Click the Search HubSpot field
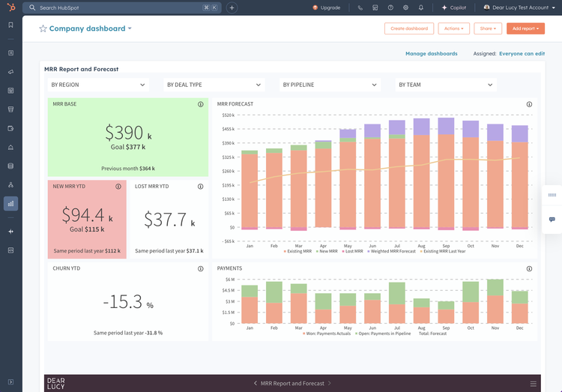This screenshot has width=562, height=392. point(122,7)
